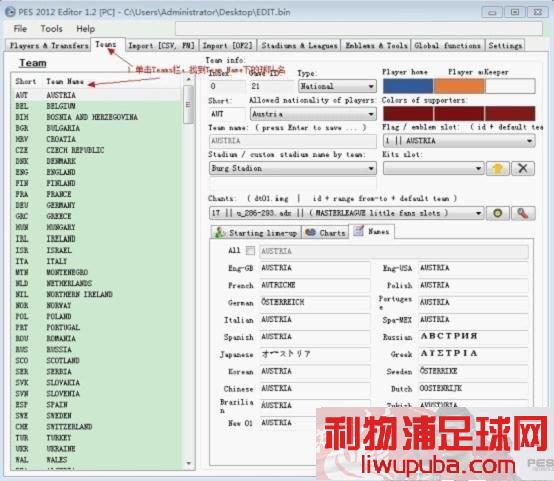The width and height of the screenshot is (554, 481).
Task: Click the Team name input field
Action: [x=293, y=141]
